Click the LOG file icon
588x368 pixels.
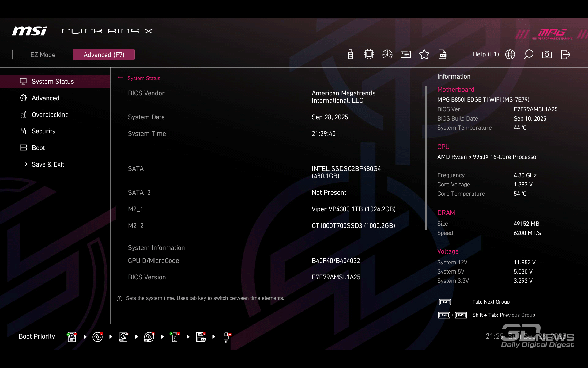click(x=443, y=55)
